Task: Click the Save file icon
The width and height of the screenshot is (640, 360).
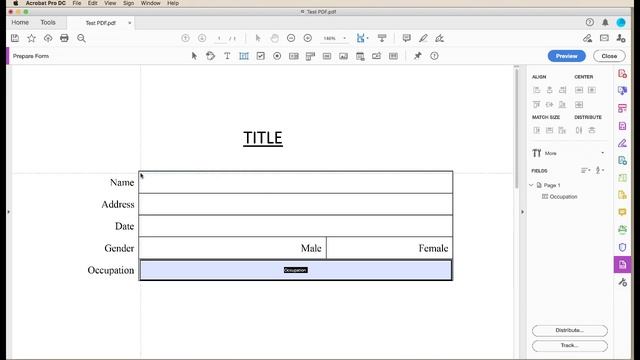Action: 15,38
